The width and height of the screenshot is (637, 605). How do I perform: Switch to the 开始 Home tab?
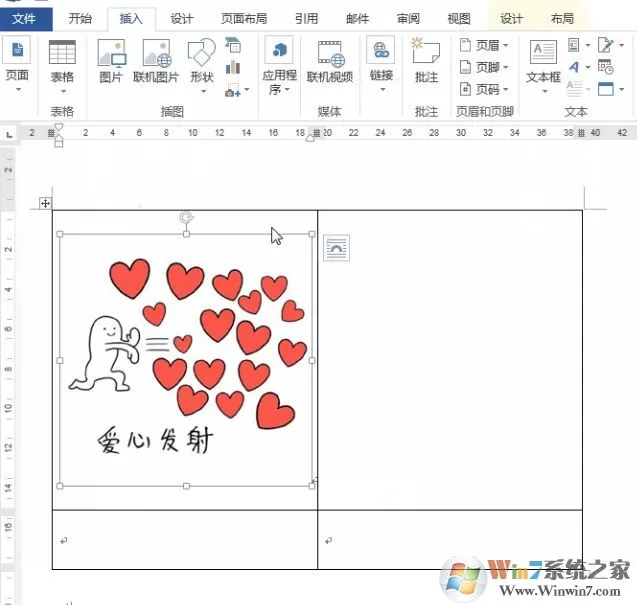click(x=80, y=18)
